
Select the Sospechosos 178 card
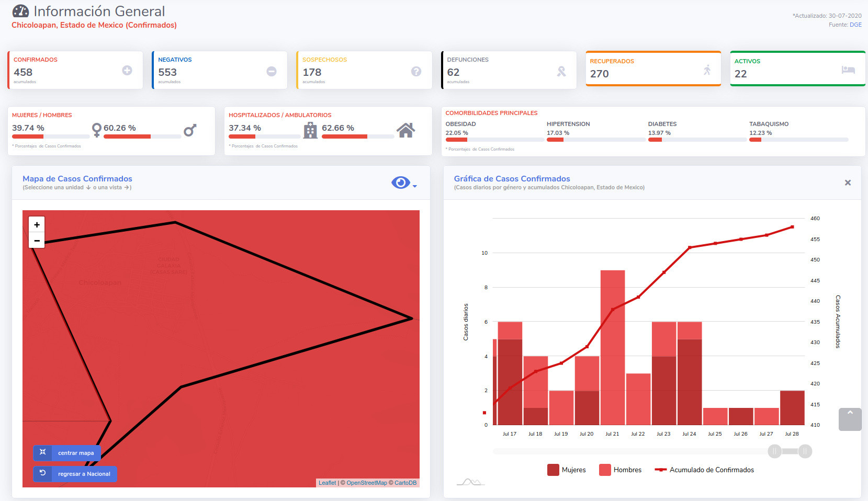364,70
